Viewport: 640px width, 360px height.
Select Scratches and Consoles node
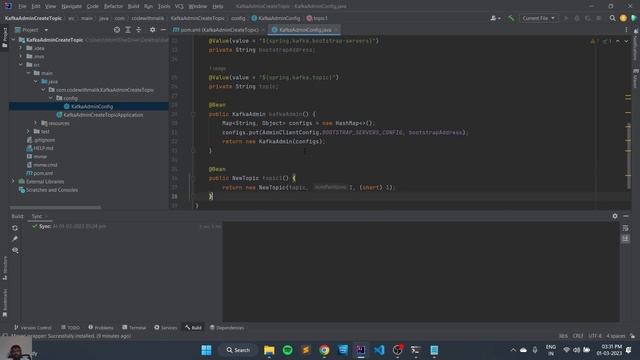(48, 190)
